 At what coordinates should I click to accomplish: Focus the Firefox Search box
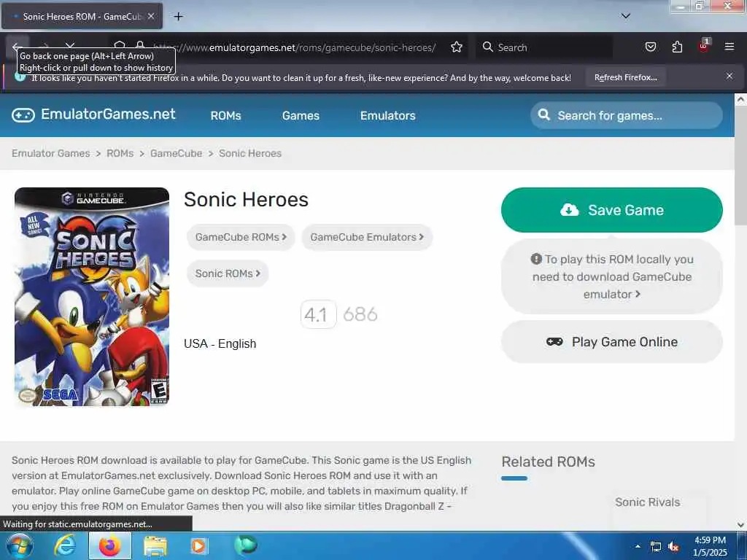tap(544, 47)
